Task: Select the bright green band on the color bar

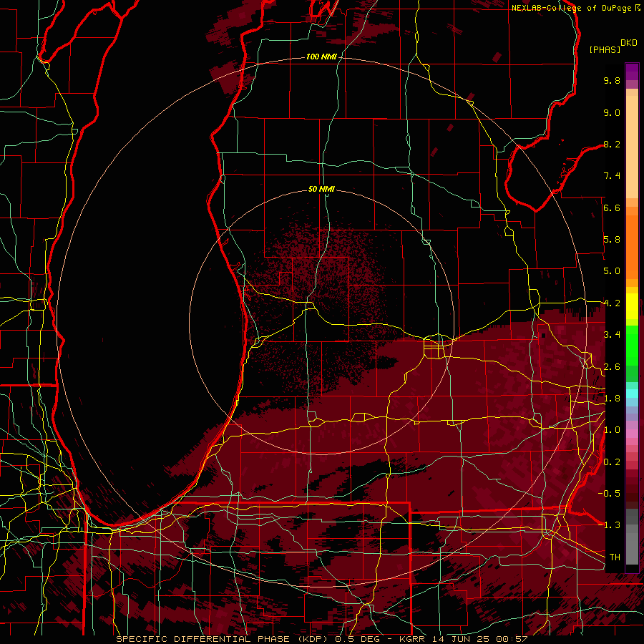Action: click(x=632, y=346)
